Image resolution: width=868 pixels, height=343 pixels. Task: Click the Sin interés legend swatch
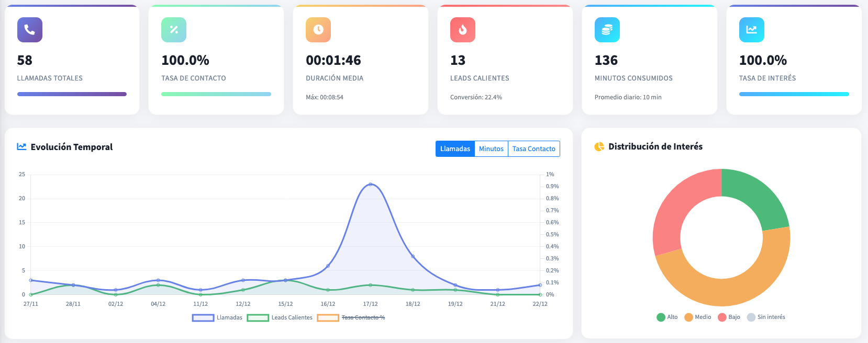[x=751, y=317]
